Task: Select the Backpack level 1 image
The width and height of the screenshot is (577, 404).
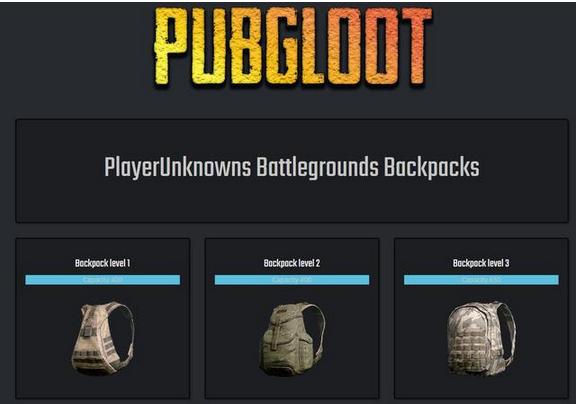Action: point(103,338)
